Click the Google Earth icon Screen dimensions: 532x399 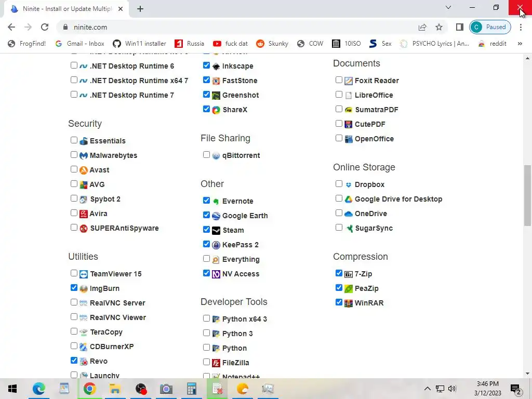click(216, 216)
